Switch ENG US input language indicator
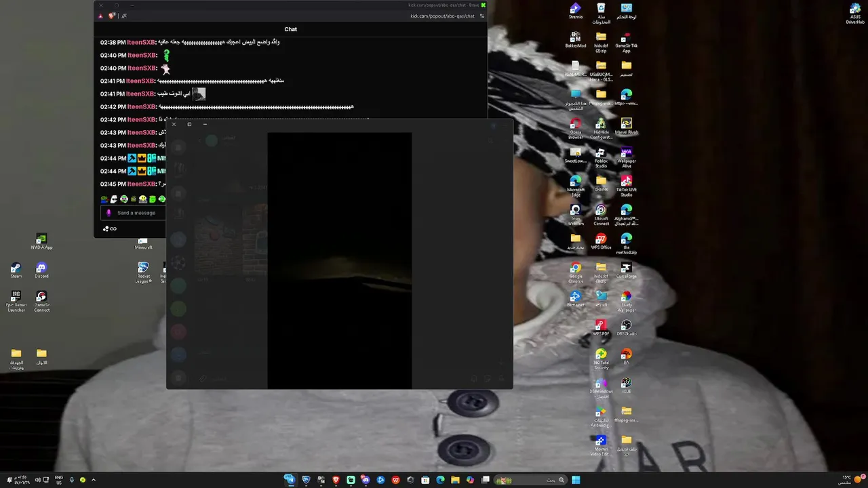868x488 pixels. click(59, 480)
